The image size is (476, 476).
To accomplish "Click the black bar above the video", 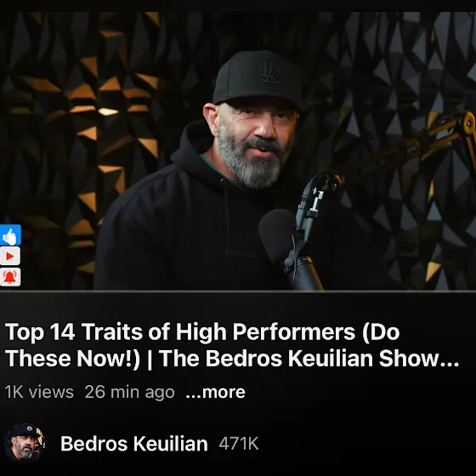I will click(238, 5).
